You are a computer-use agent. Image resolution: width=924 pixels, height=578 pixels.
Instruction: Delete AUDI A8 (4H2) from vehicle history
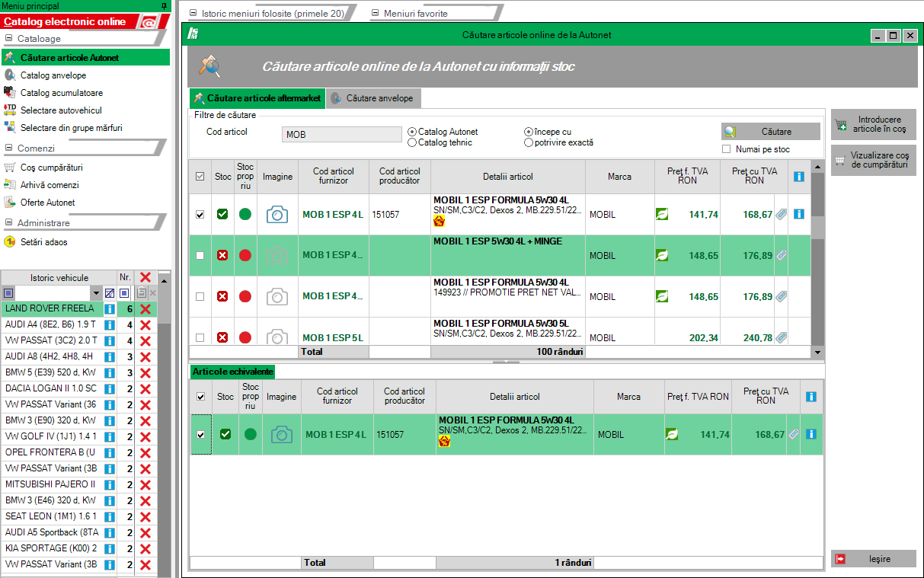click(x=145, y=356)
